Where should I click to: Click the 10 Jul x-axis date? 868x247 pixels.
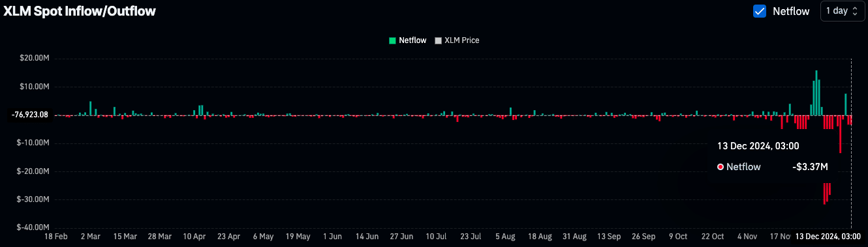pos(436,236)
